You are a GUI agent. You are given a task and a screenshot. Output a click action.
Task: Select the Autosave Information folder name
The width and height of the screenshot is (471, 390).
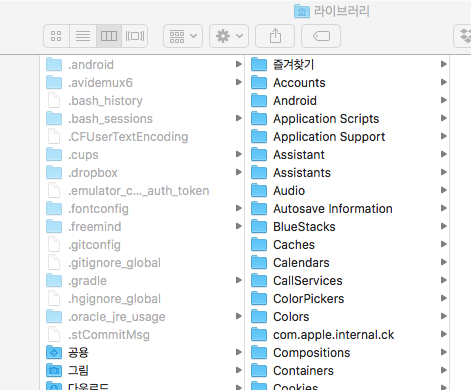tap(333, 209)
